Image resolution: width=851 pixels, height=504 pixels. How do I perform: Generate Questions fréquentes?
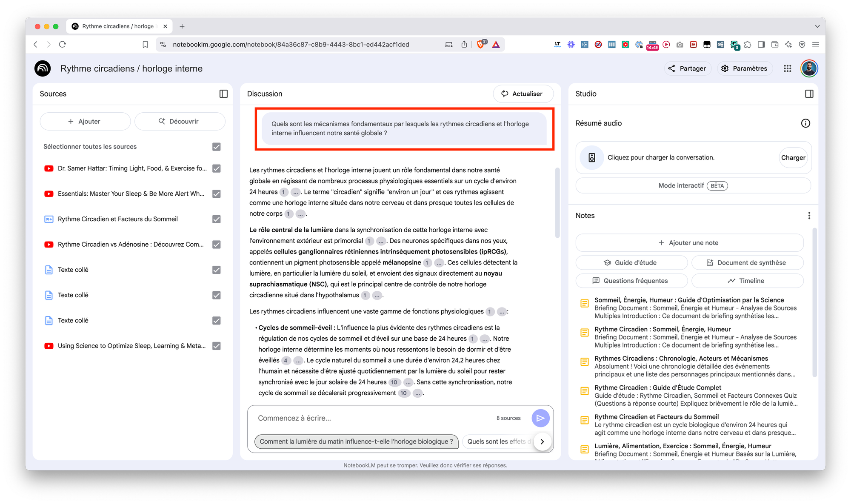click(631, 281)
